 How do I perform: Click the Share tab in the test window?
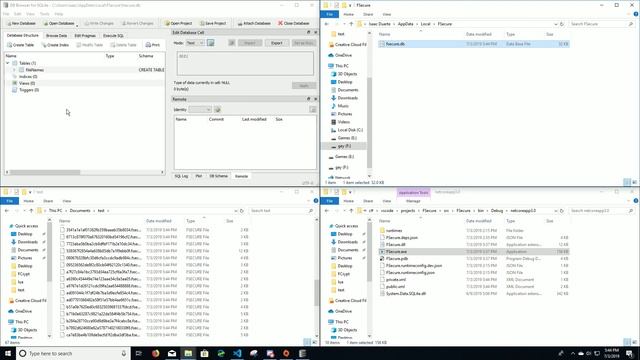point(48,201)
